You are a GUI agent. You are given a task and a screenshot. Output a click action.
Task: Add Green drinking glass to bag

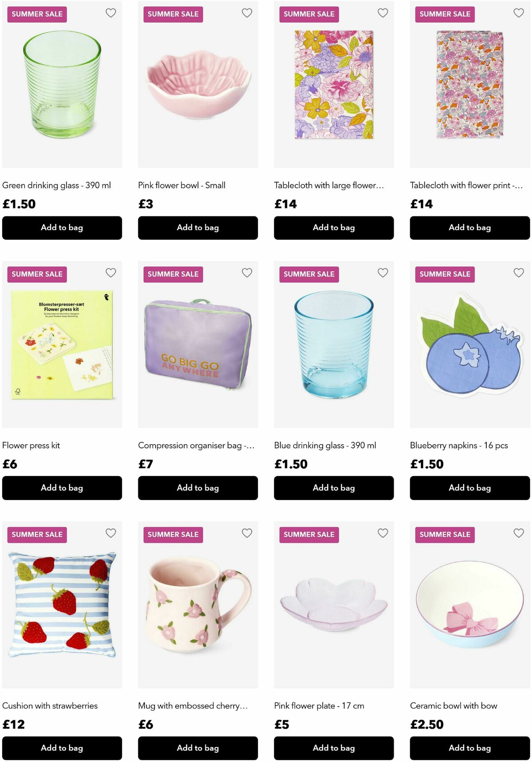click(x=62, y=228)
